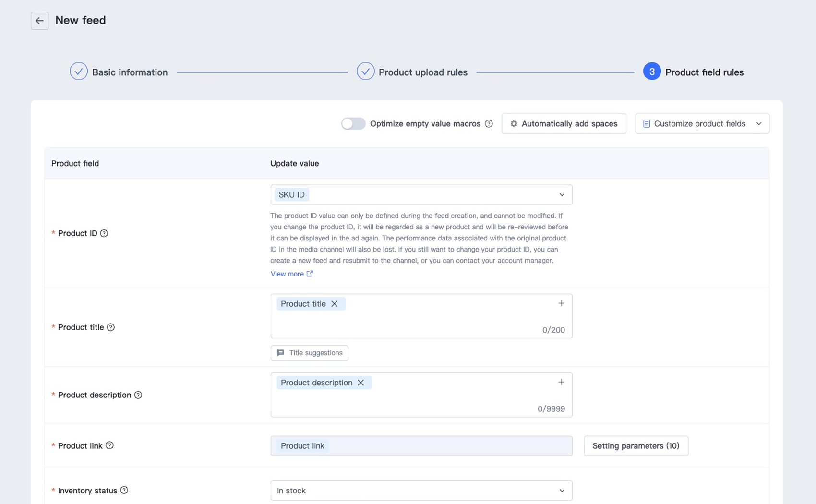Open the In stock inventory status dropdown

pos(421,491)
